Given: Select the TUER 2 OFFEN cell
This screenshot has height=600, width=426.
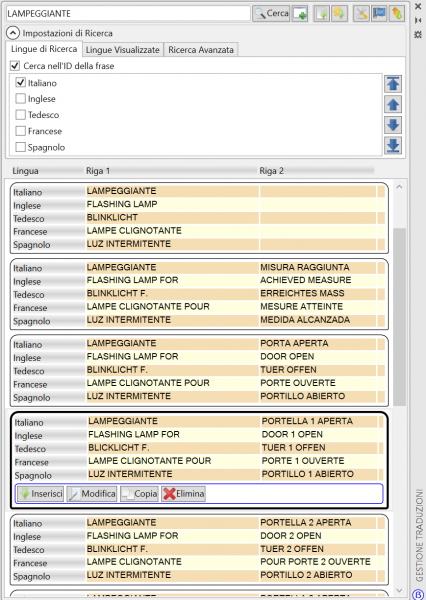Looking at the screenshot, I should pos(318,549).
